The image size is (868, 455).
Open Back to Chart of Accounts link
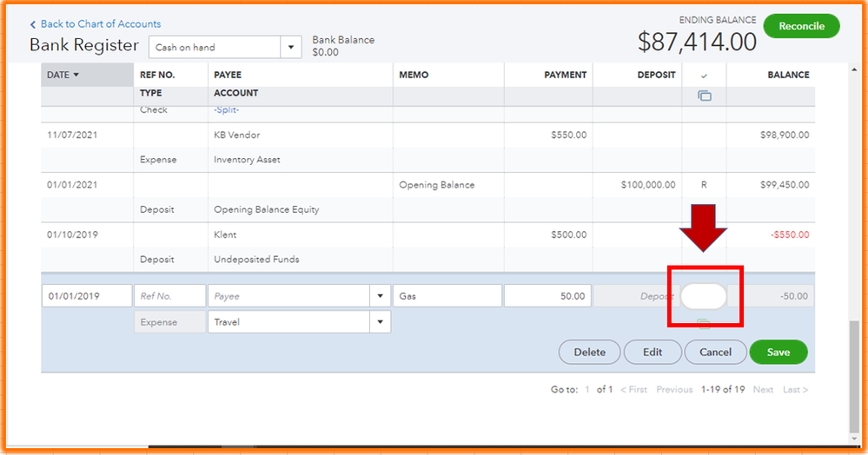pyautogui.click(x=101, y=23)
